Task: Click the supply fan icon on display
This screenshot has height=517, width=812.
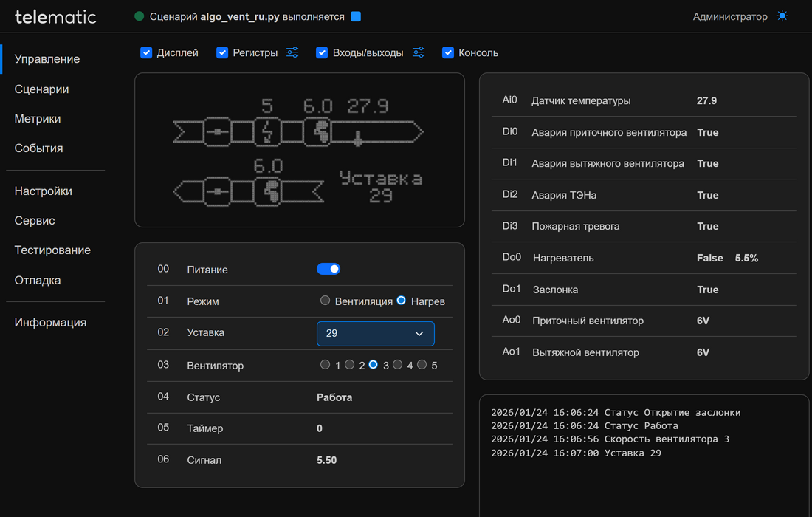Action: point(319,132)
